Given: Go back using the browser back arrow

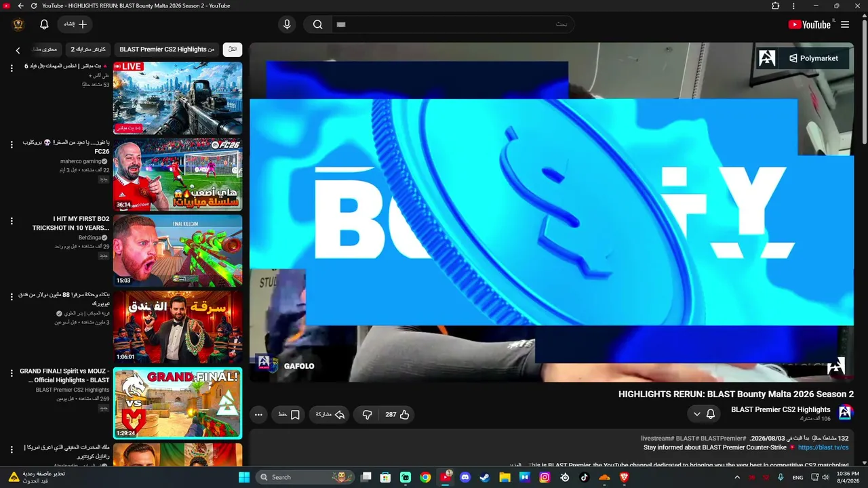Looking at the screenshot, I should (20, 6).
